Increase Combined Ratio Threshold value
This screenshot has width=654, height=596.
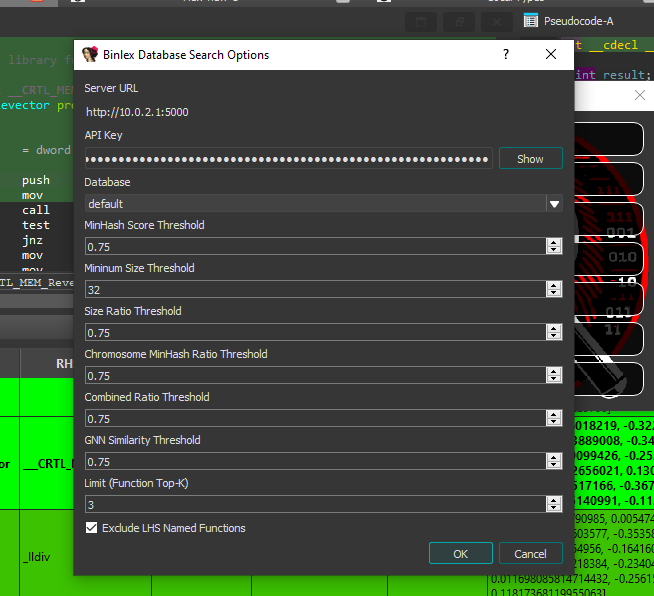click(554, 415)
